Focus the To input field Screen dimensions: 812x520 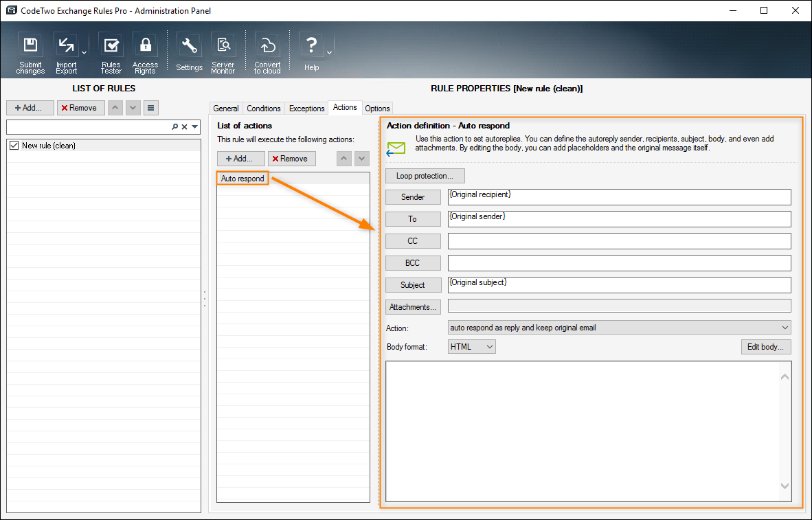620,219
